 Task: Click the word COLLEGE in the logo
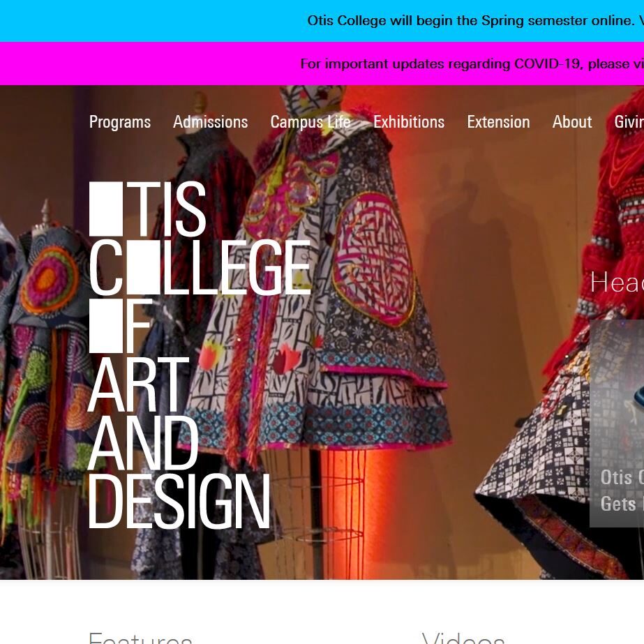(200, 267)
